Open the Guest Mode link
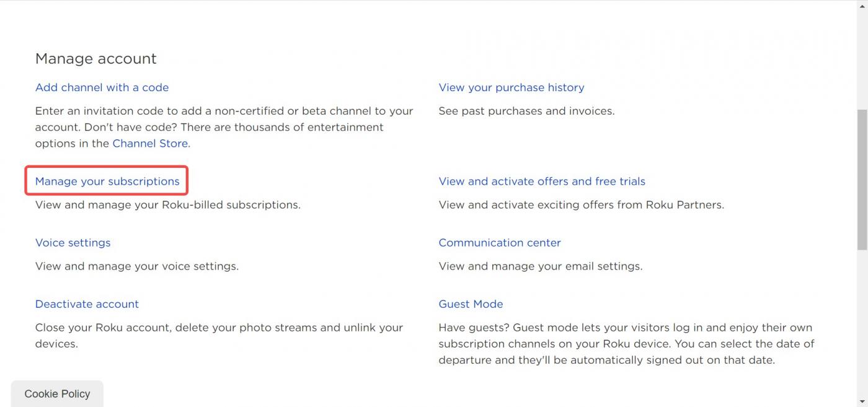Image resolution: width=868 pixels, height=407 pixels. tap(471, 304)
